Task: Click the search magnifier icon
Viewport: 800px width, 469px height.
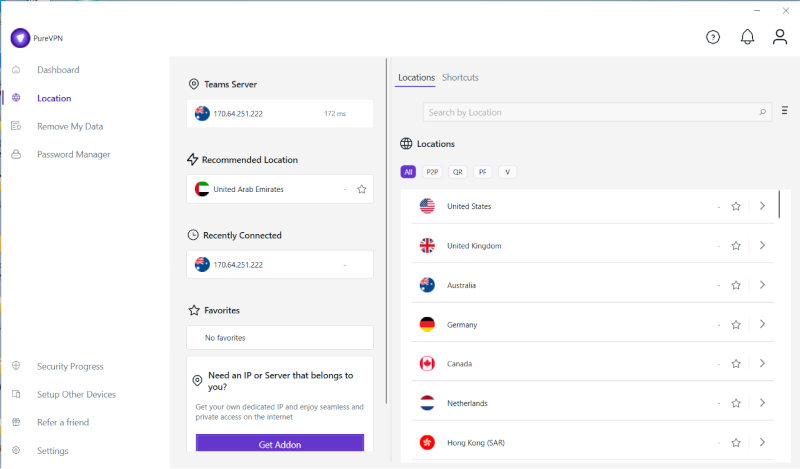Action: pyautogui.click(x=763, y=112)
